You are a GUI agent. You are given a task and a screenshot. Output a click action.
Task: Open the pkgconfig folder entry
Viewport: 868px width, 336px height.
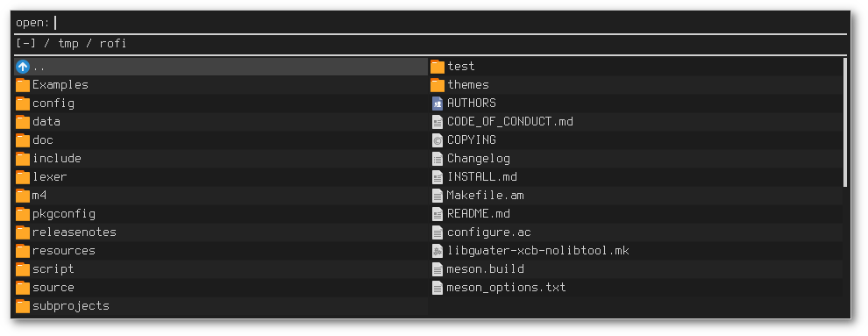coord(220,214)
